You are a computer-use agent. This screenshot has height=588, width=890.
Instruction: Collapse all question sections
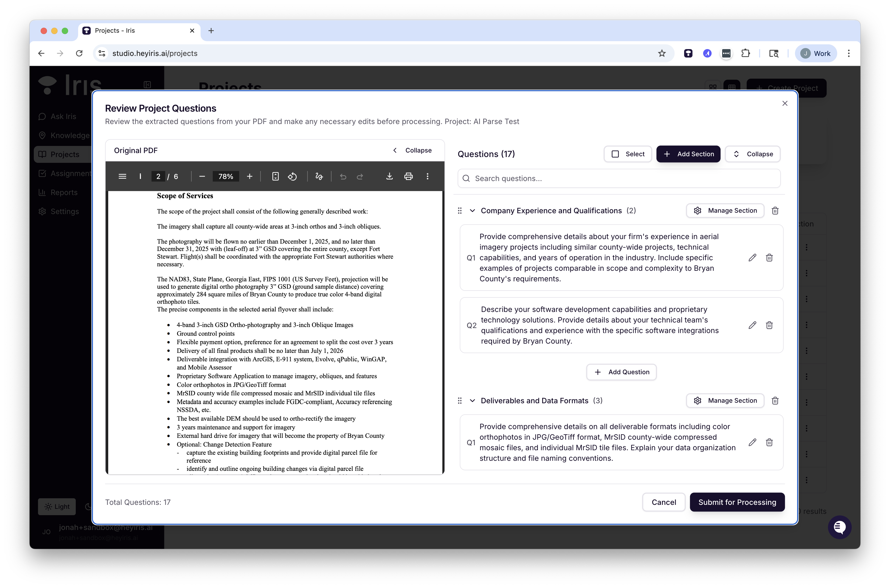point(753,154)
